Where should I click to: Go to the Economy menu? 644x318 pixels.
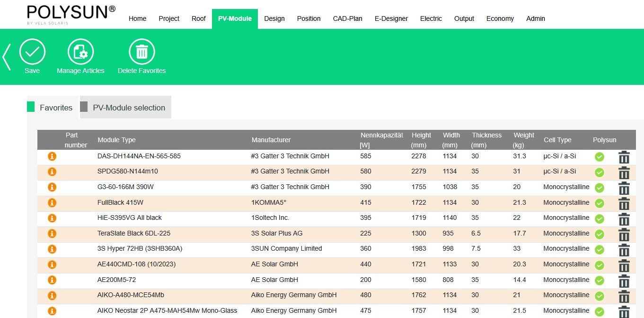[500, 18]
